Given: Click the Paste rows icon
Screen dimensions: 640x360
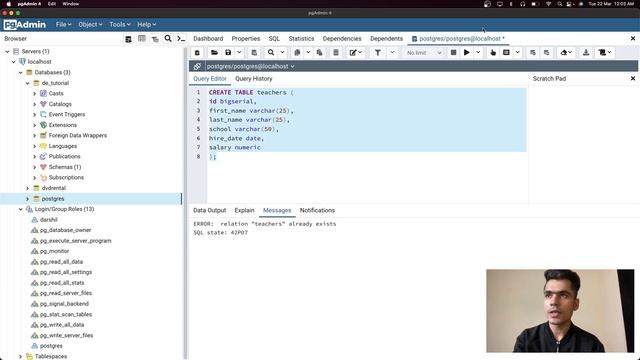Looking at the screenshot, I should coord(319,53).
